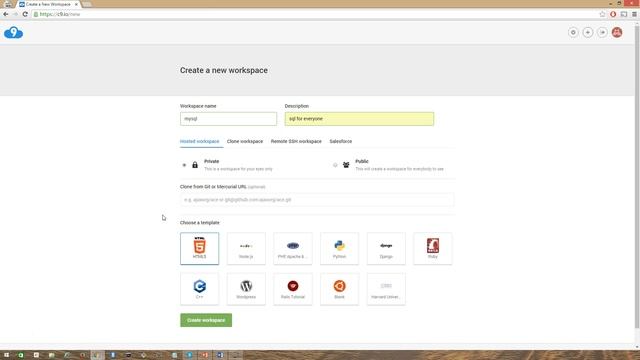Click the lock icon beside Private
The image size is (640, 360).
pyautogui.click(x=195, y=165)
